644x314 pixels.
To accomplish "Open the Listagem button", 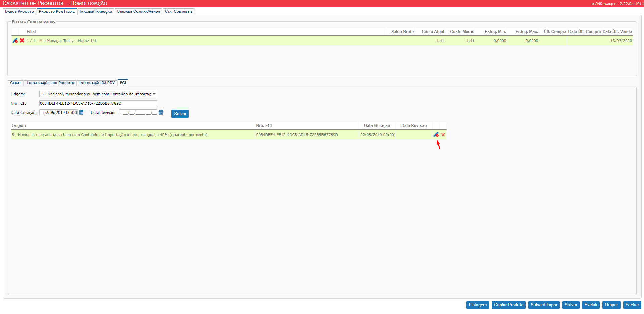I will 478,305.
